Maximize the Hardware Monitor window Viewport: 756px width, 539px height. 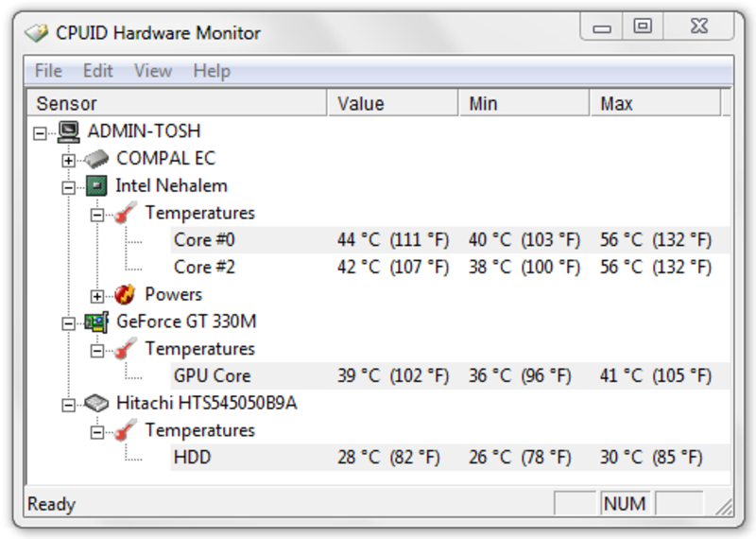(643, 26)
